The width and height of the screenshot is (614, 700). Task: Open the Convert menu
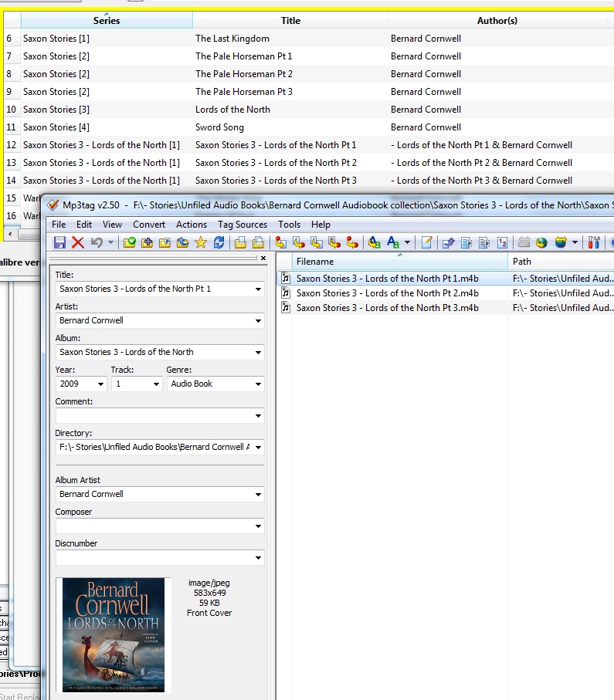(x=149, y=225)
